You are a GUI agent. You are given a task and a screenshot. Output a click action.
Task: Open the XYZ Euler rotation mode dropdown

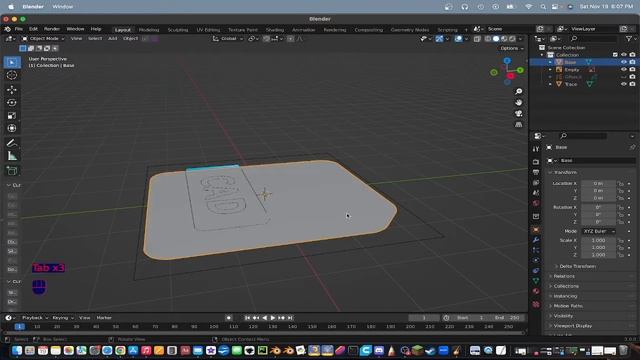pyautogui.click(x=598, y=231)
